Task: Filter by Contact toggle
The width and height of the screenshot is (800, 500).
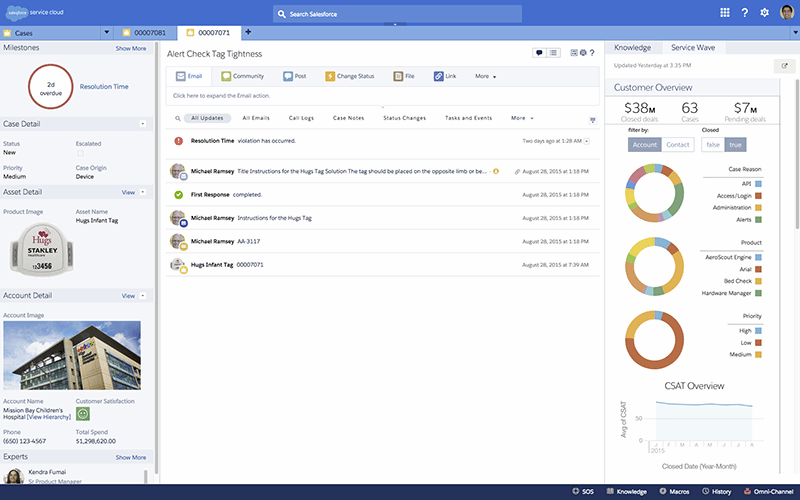Action: 678,144
